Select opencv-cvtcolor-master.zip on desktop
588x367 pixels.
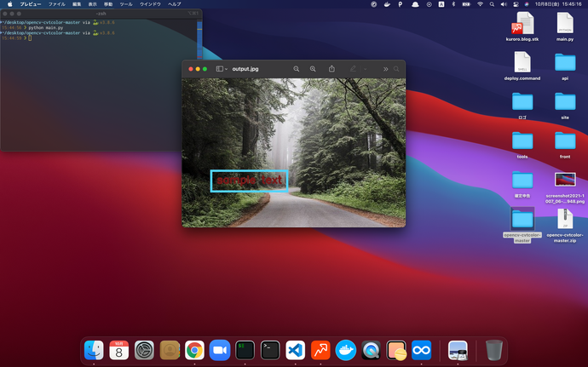point(565,225)
